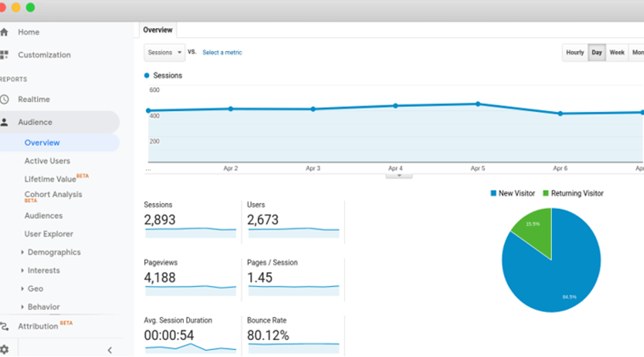The image size is (644, 357).
Task: Click the blue New Visitor legend swatch
Action: [494, 193]
